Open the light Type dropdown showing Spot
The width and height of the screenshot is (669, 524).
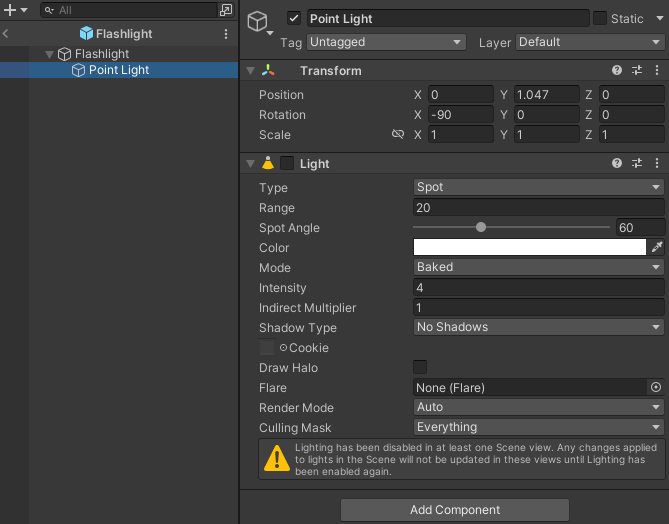click(538, 187)
